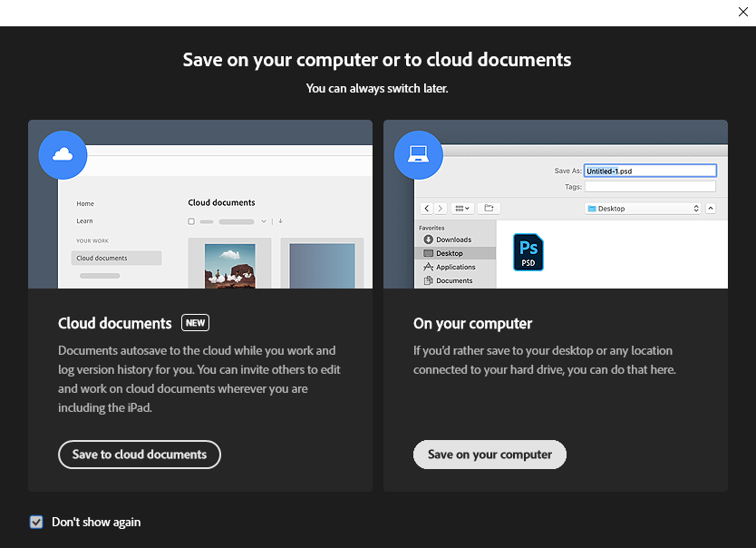
Task: Open the view mode grid dropdown
Action: click(462, 209)
